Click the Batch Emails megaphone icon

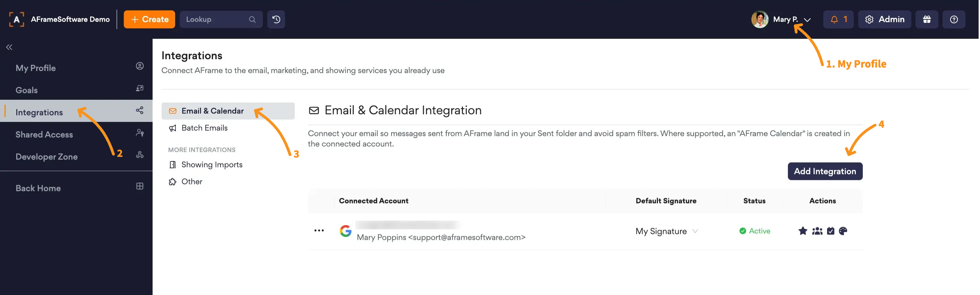pyautogui.click(x=172, y=128)
